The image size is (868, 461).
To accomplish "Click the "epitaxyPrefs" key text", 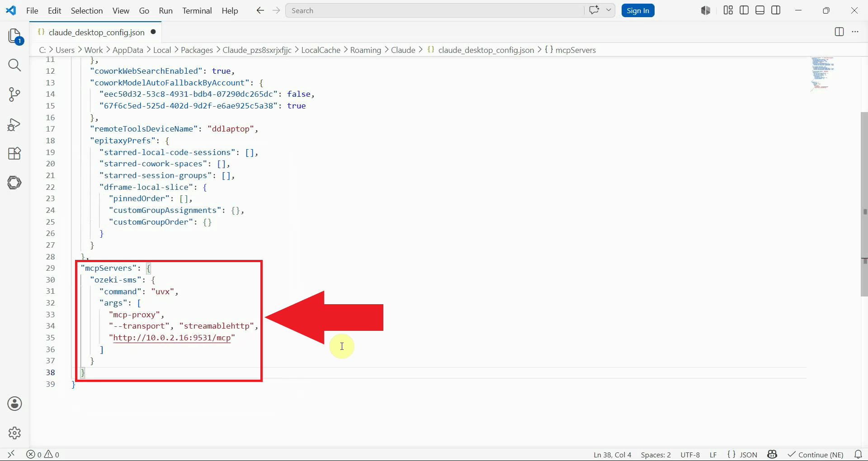I will 123,141.
